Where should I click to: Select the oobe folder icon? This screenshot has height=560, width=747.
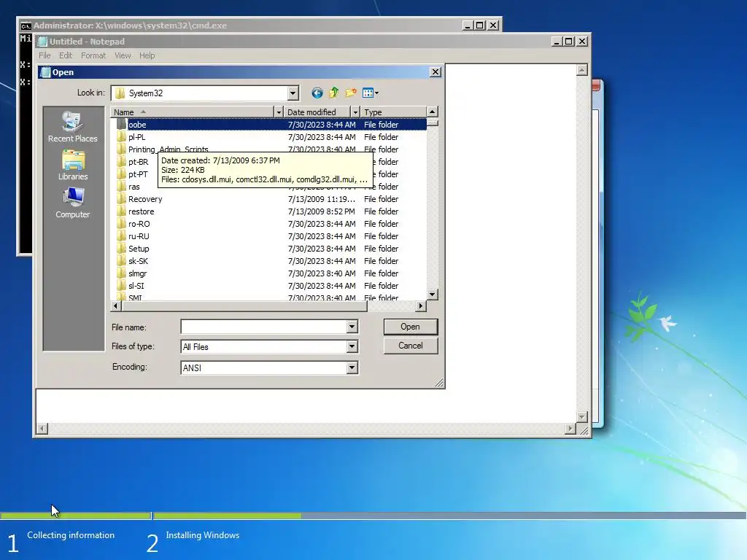[122, 124]
